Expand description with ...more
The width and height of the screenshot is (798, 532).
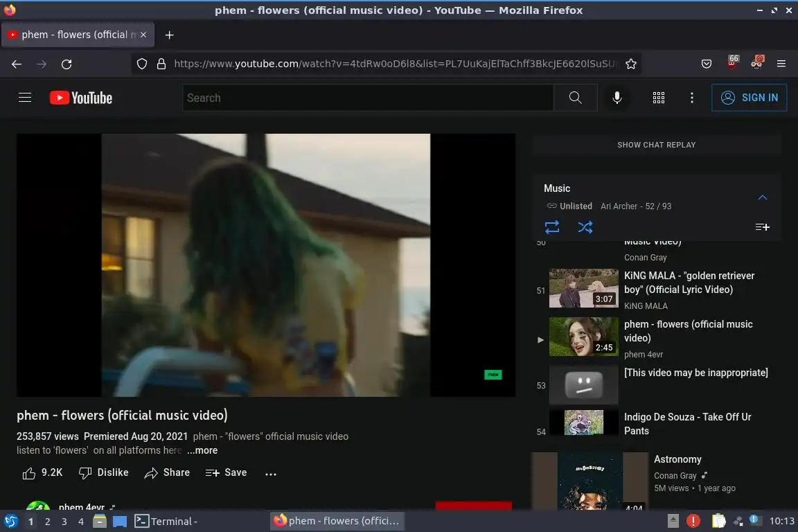pos(202,450)
